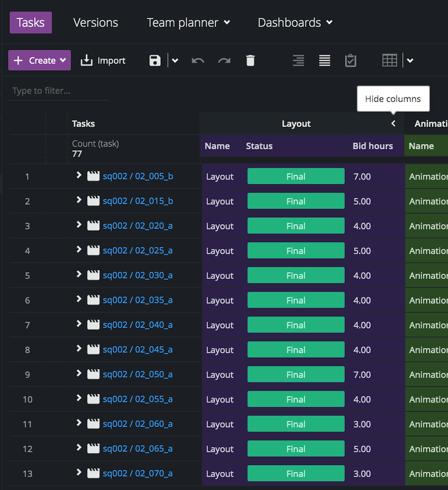Viewport: 448px width, 490px height.
Task: Open dropdown arrow next to save icon
Action: pos(175,60)
